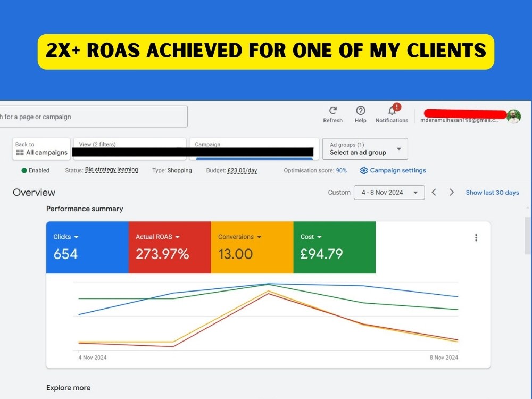Viewport: 532px width, 399px height.
Task: Click the vertical page scrollbar
Action: 528,236
